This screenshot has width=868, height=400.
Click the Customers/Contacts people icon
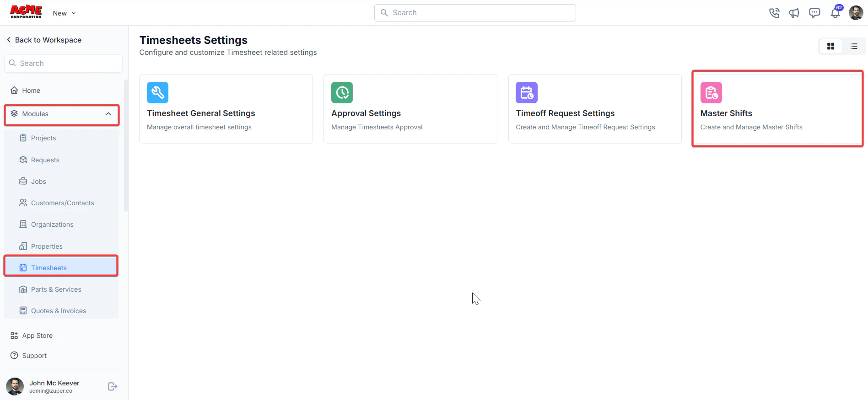point(23,203)
